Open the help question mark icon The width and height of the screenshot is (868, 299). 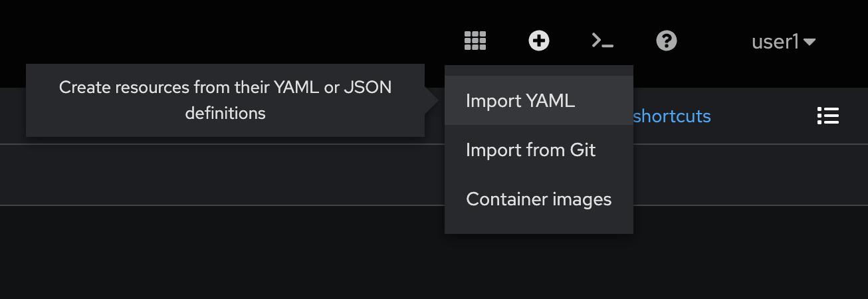coord(667,41)
